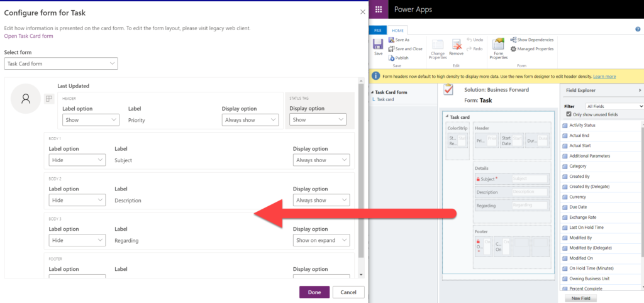Open the Select form dropdown

(61, 63)
